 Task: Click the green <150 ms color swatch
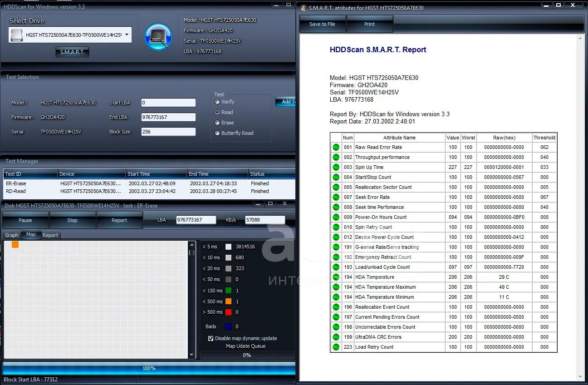click(228, 291)
